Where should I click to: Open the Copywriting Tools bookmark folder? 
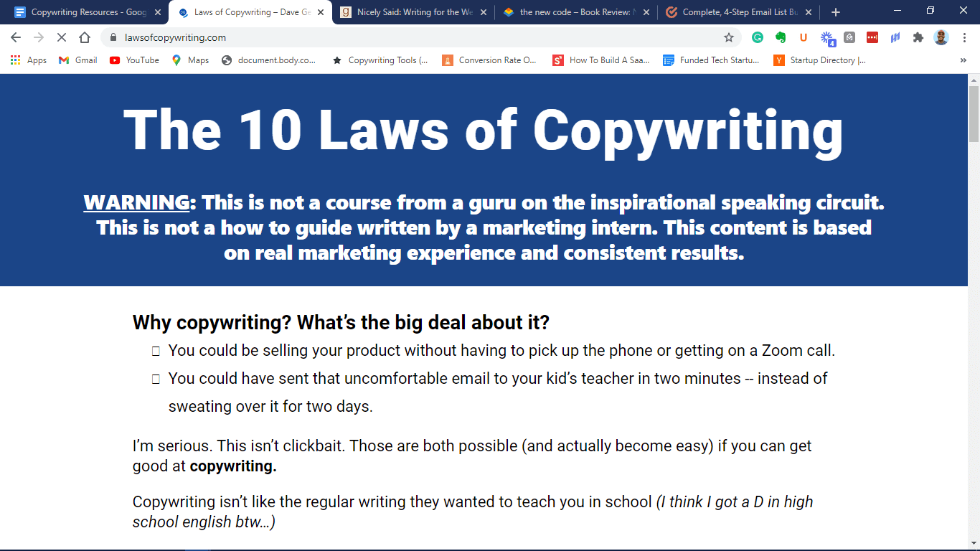[x=380, y=60]
